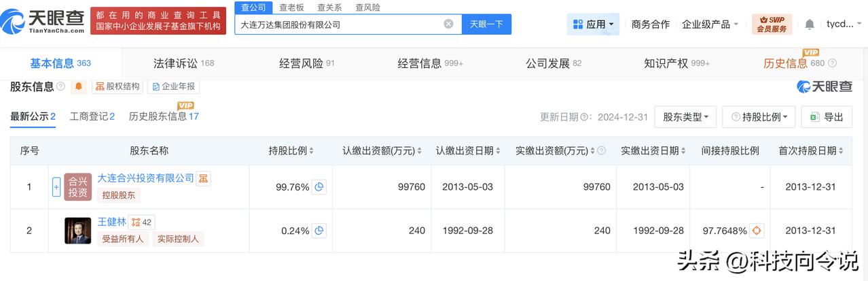Click the 合兴投资 company logo
Image resolution: width=868 pixels, height=281 pixels.
click(x=78, y=186)
